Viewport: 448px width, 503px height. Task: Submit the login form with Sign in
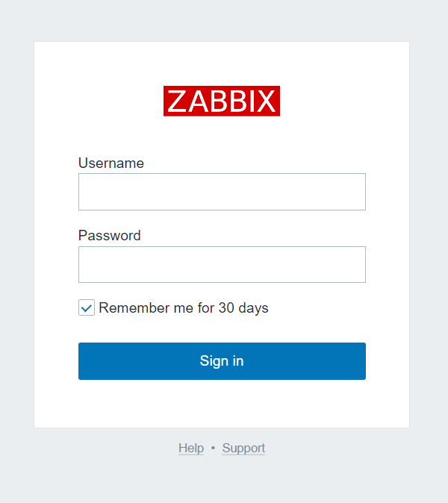[222, 361]
